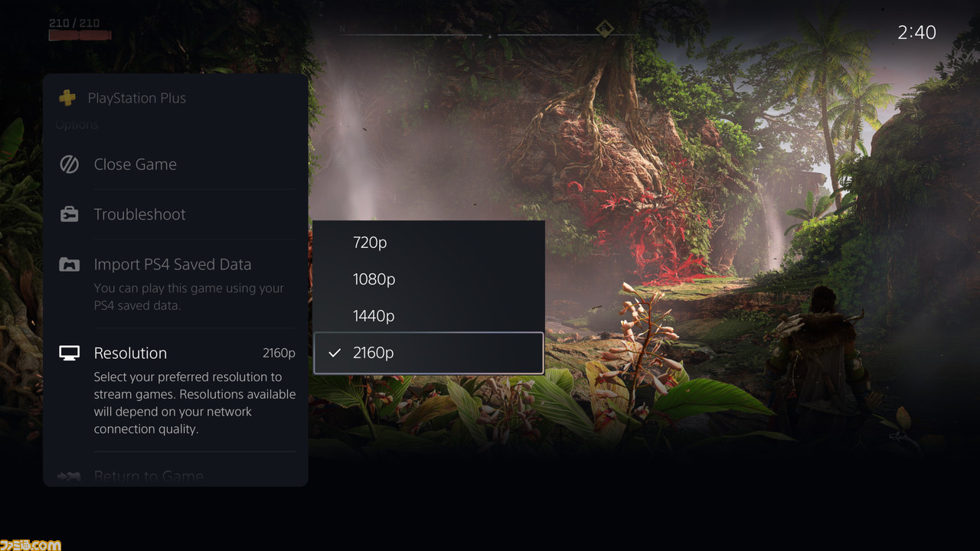Click the Import PS4 Saved Data folder icon
The height and width of the screenshot is (551, 980).
click(x=69, y=265)
